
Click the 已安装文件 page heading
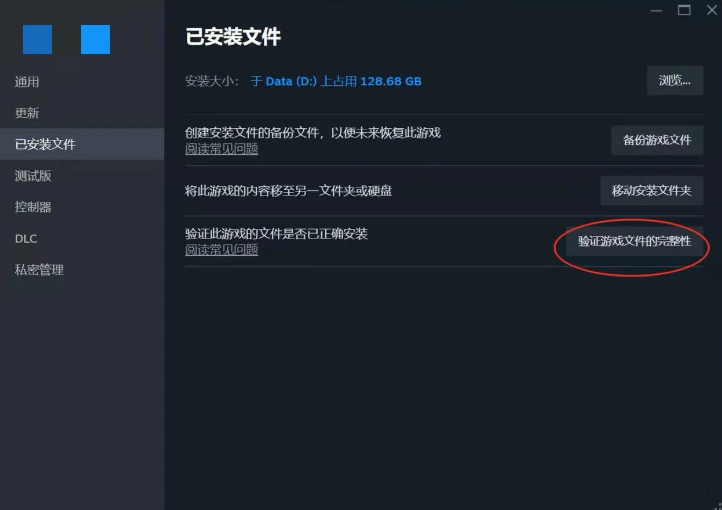point(233,37)
